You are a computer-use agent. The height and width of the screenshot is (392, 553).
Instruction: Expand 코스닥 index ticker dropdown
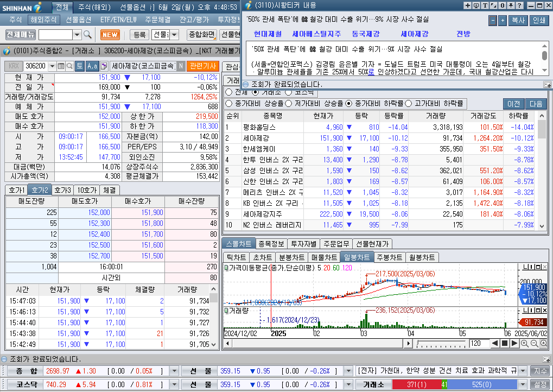coord(174,384)
